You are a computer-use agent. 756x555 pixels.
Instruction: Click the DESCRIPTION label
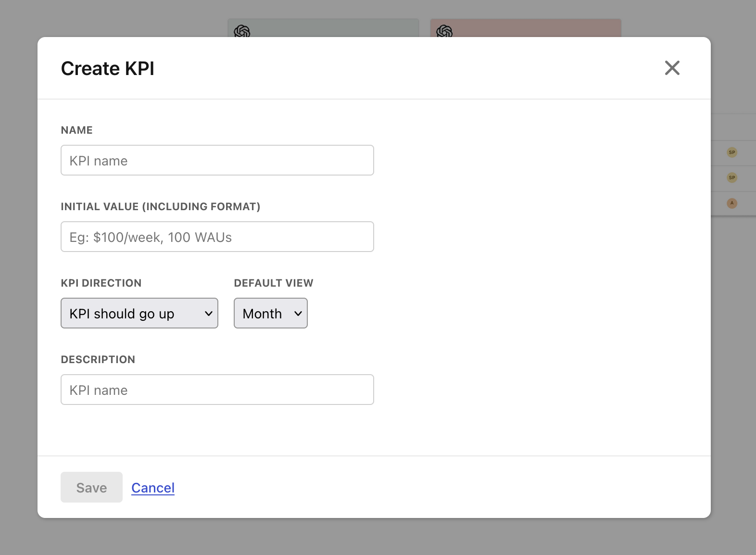(98, 359)
